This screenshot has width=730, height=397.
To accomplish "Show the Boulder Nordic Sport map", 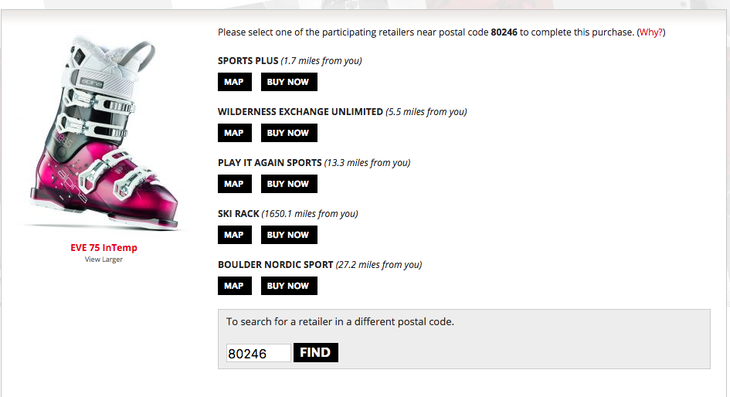I will (x=235, y=286).
